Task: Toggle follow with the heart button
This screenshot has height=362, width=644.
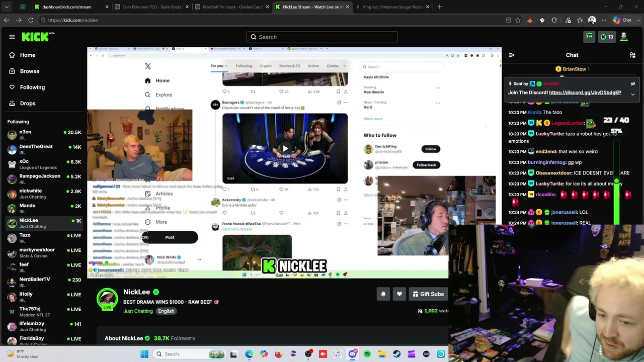Action: (x=399, y=294)
